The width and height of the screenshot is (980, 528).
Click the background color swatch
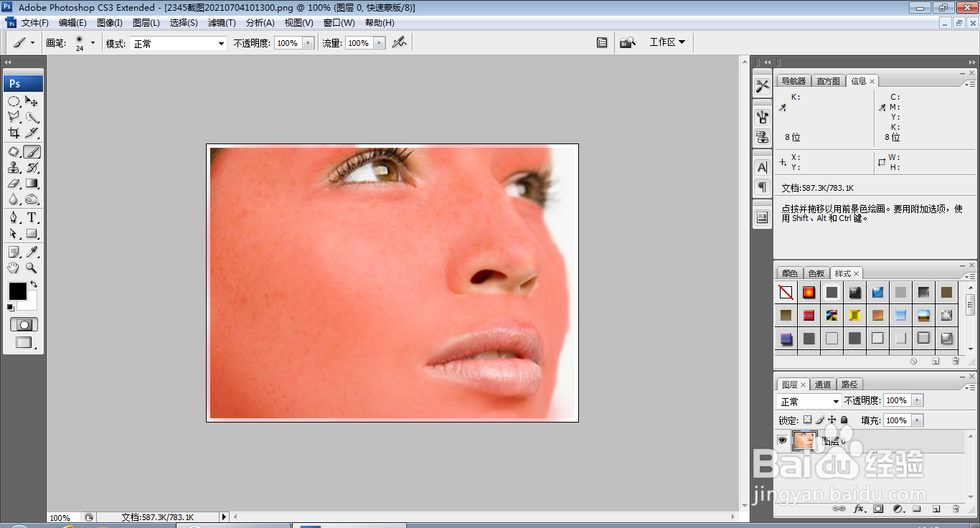point(32,304)
